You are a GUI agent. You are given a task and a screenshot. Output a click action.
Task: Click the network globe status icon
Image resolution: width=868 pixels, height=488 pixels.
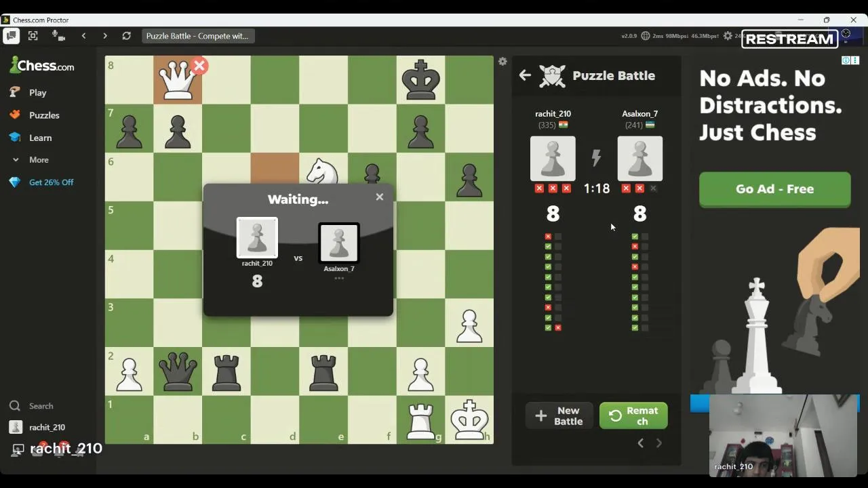click(646, 36)
